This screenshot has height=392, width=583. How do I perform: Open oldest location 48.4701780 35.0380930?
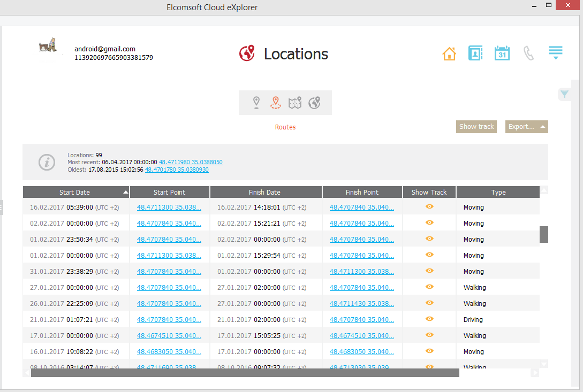click(x=177, y=170)
